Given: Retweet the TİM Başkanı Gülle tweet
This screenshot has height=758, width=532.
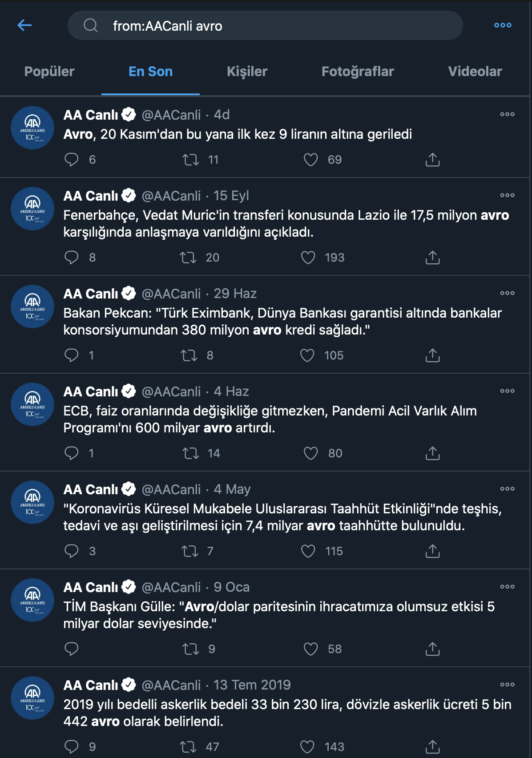Looking at the screenshot, I should click(190, 649).
